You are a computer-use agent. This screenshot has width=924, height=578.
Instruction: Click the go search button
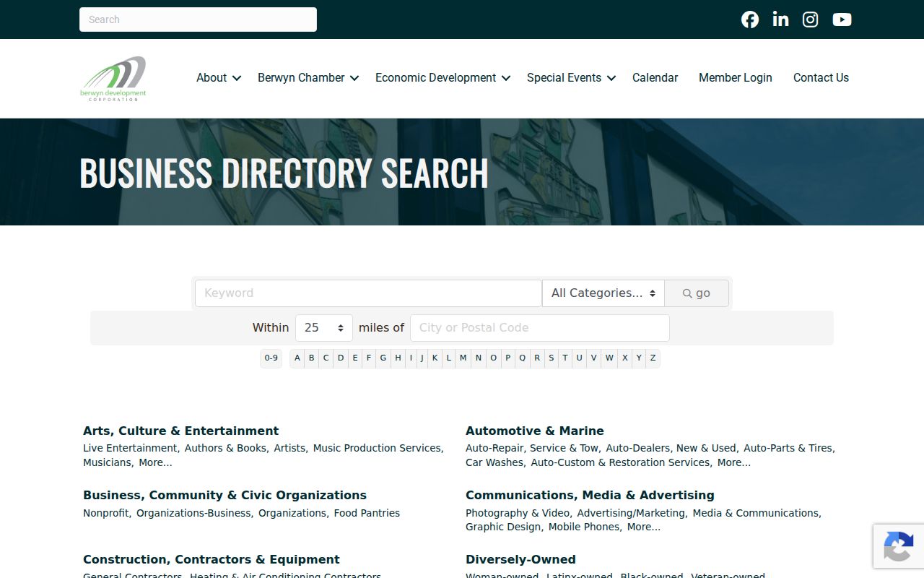tap(697, 293)
